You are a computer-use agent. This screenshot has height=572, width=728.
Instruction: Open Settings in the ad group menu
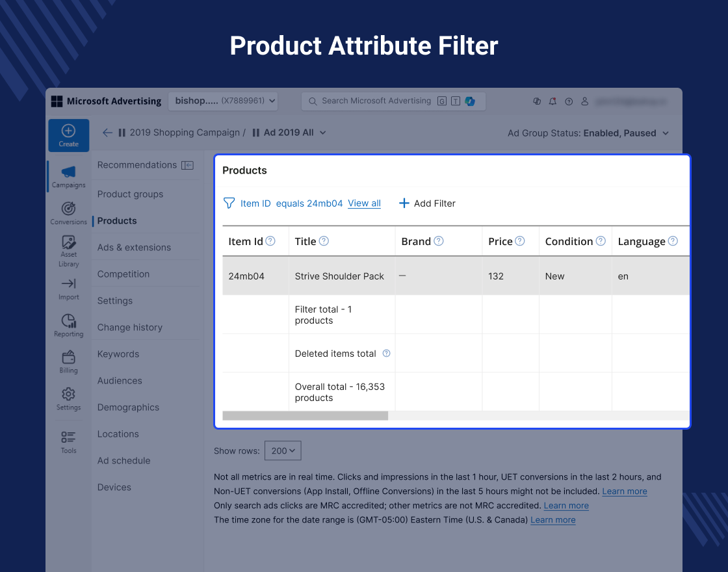click(114, 301)
